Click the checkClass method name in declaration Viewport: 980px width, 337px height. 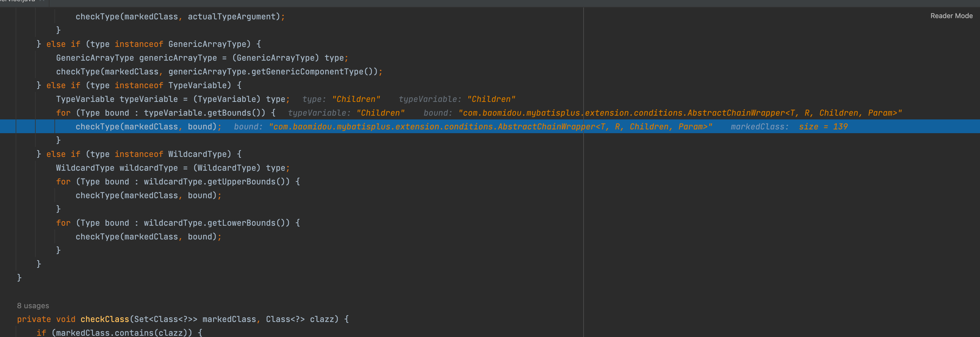105,319
